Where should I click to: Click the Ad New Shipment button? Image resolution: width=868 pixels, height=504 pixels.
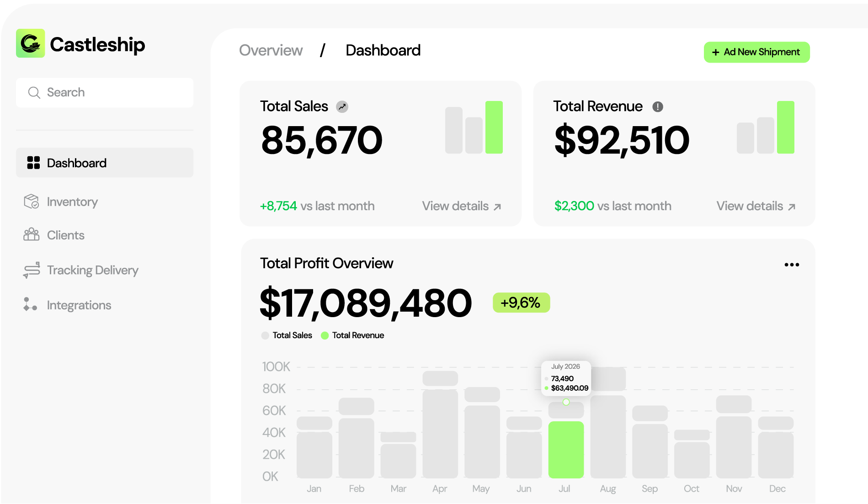756,52
